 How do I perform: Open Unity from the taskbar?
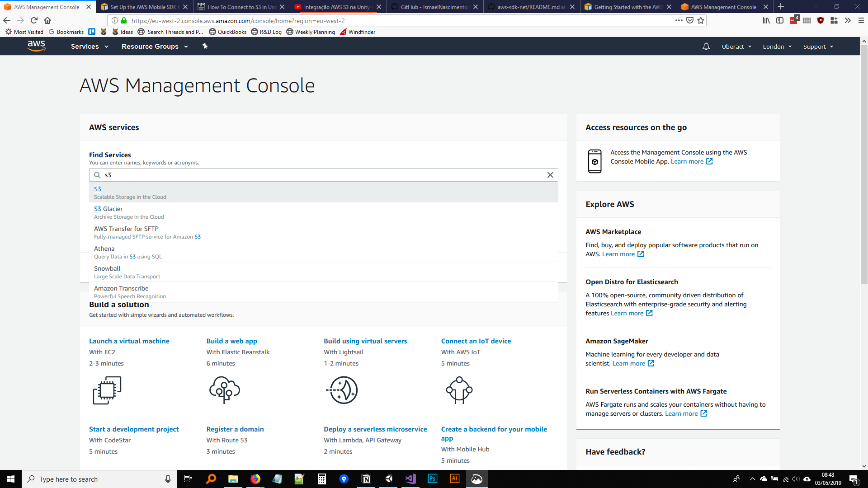[389, 479]
